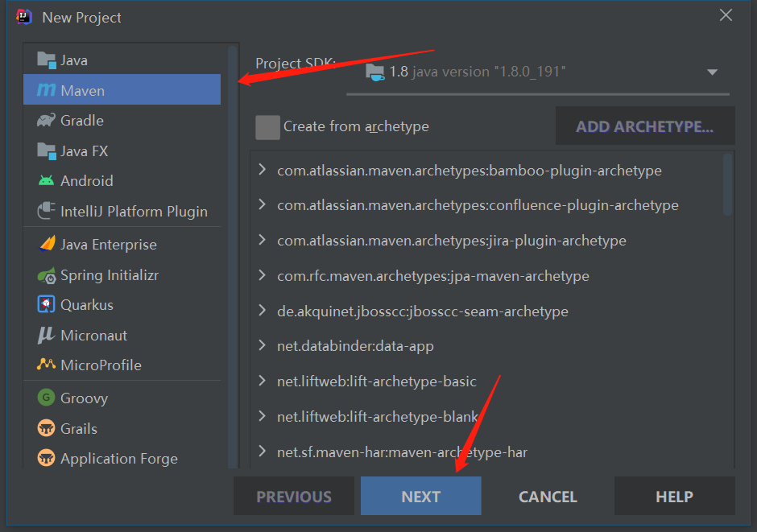
Task: Select com.rfc.maven.archetypes:jpa-maven-archetype text
Action: 433,276
